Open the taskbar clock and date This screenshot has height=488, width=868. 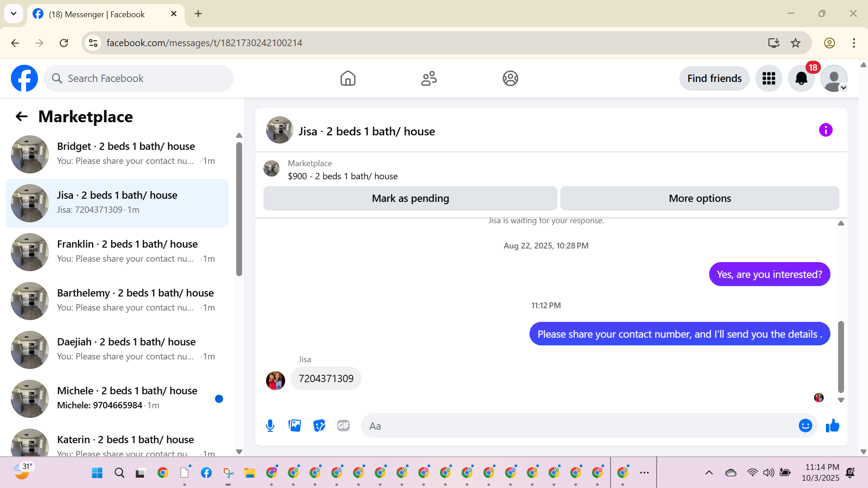820,473
